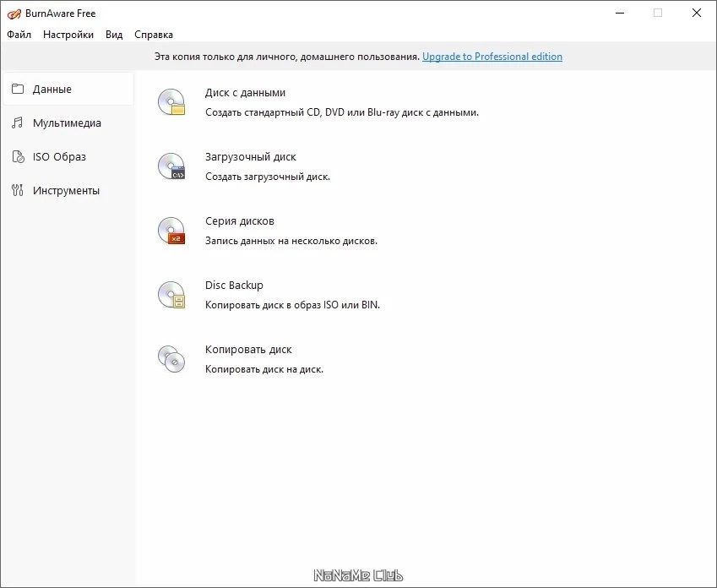Click the tools icon beside Инструменты
717x588 pixels.
(18, 190)
